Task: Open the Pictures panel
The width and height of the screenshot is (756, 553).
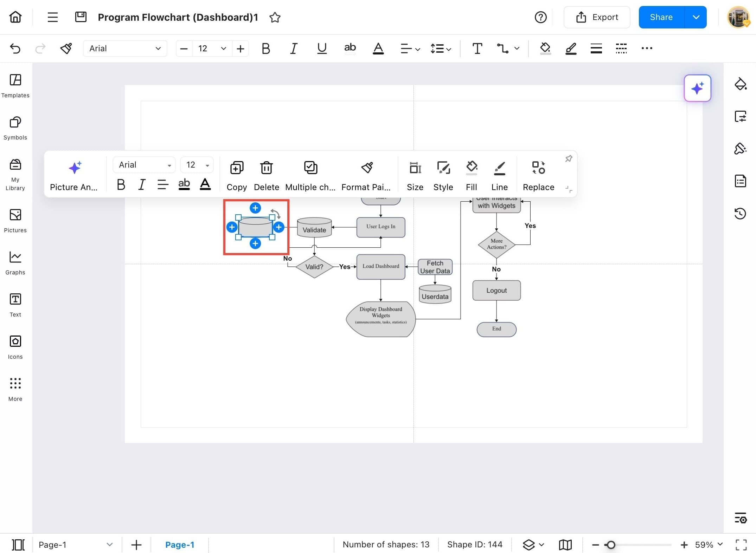Action: [x=15, y=220]
